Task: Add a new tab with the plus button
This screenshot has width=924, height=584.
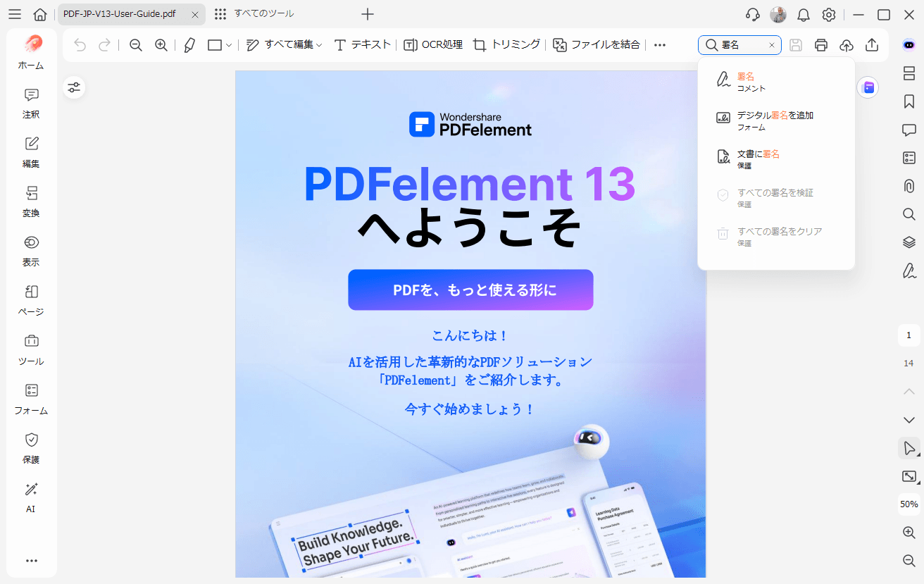Action: tap(368, 14)
